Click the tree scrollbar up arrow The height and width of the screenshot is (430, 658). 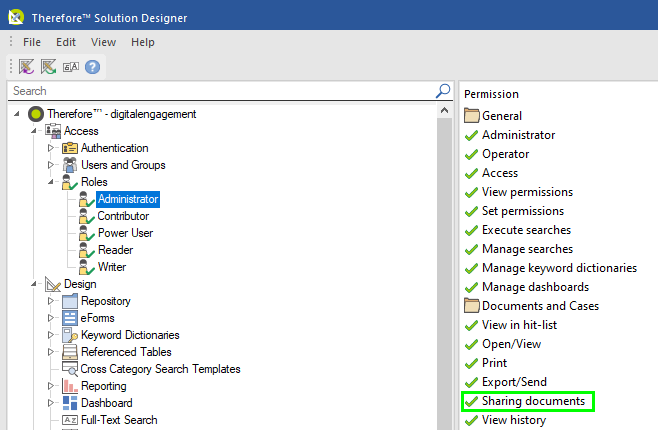444,111
